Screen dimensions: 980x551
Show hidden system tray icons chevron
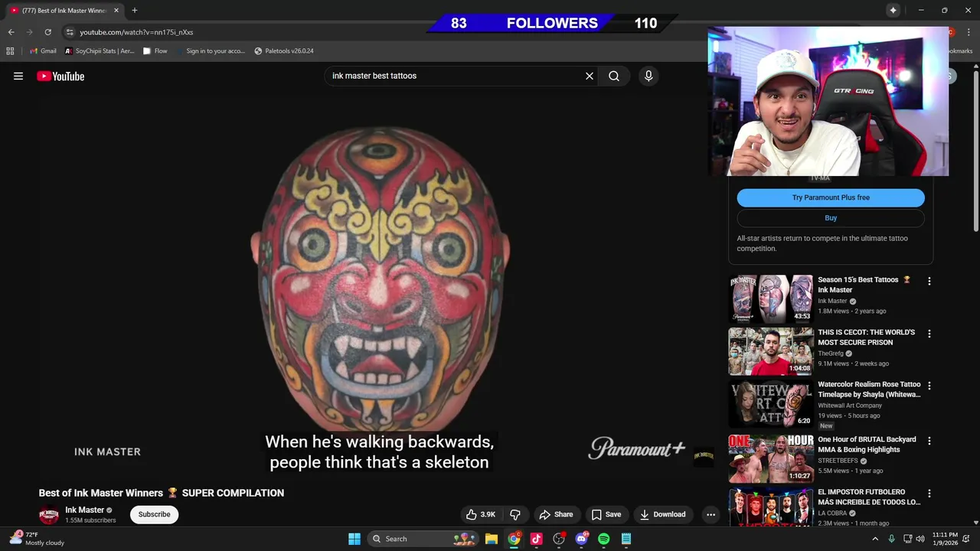pos(875,539)
